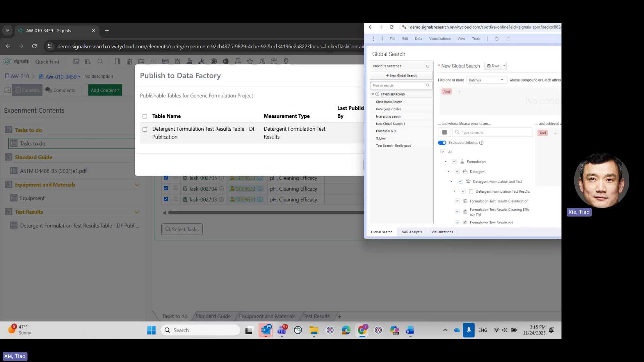This screenshot has width=644, height=362.
Task: Select the stoichiometry calculator tool
Action: point(76,61)
